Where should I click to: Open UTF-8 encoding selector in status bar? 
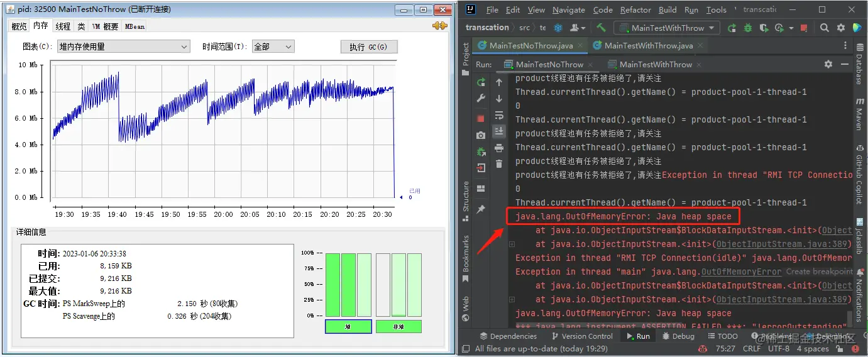tap(778, 349)
